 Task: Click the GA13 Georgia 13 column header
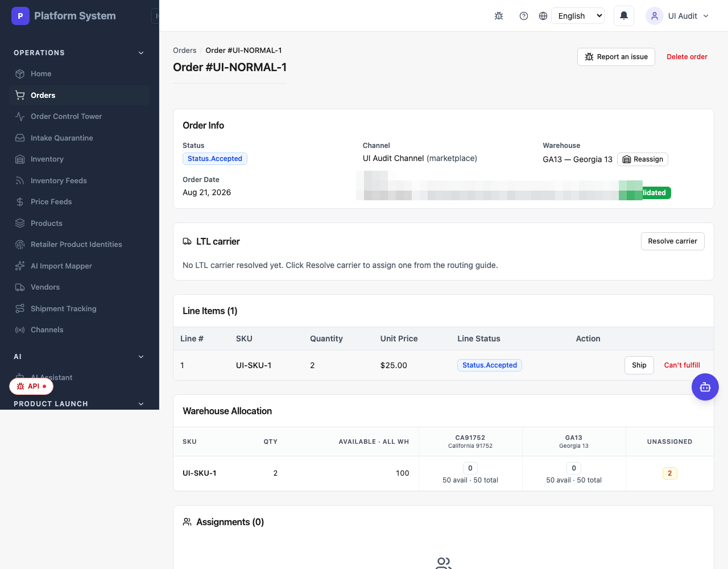pyautogui.click(x=574, y=442)
